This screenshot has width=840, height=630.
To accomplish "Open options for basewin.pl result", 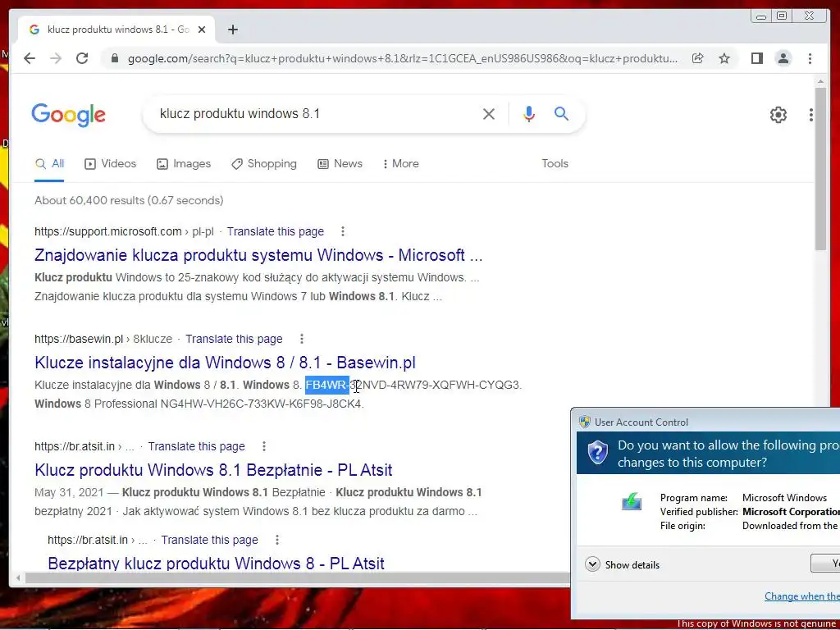I will [x=302, y=339].
